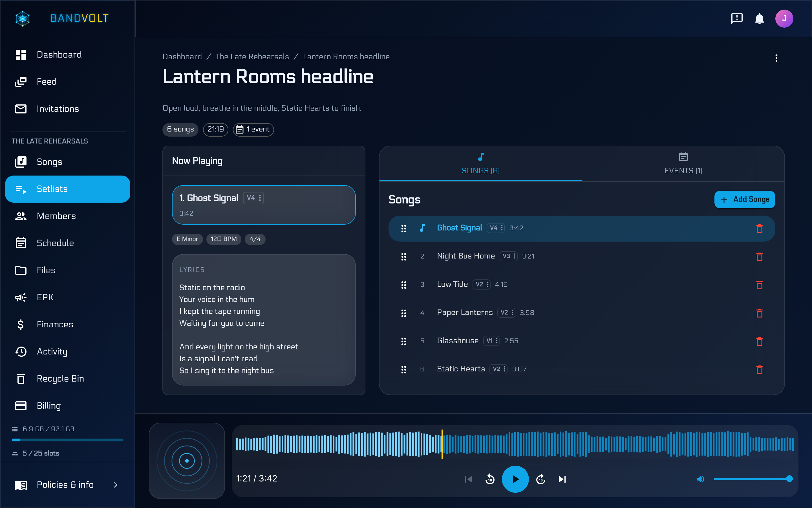Open the V3 version menu for Night Bus Home

[509, 256]
